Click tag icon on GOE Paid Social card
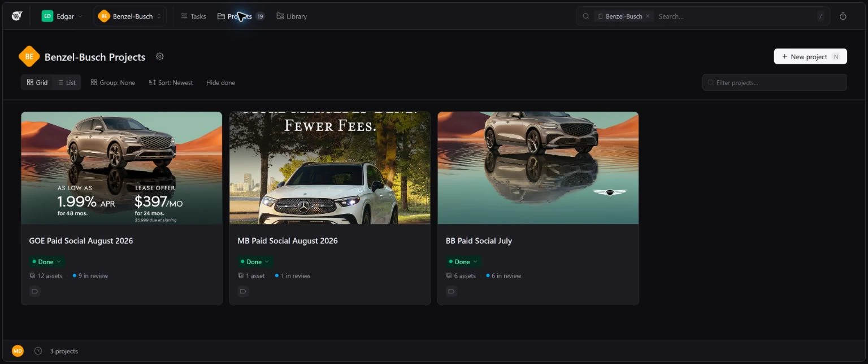The image size is (868, 364). 34,292
